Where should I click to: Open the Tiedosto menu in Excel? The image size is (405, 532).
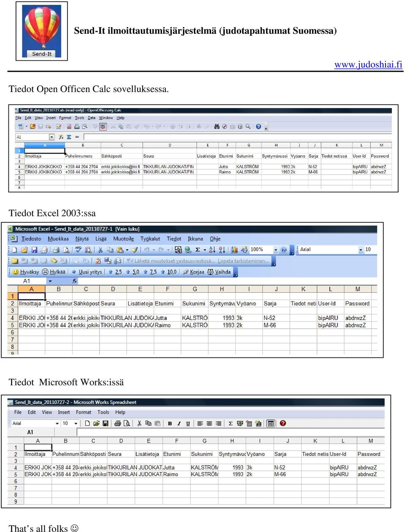pos(31,239)
